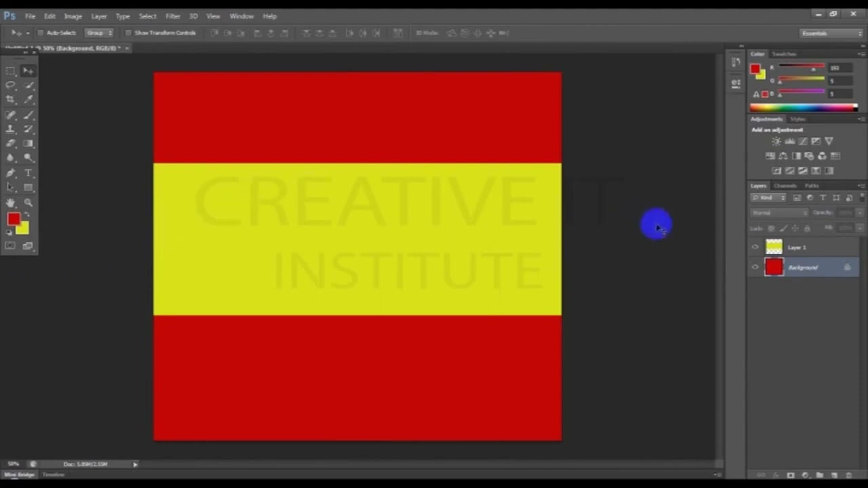Add a Vibrance adjustment
Image resolution: width=868 pixels, height=488 pixels.
pos(829,141)
